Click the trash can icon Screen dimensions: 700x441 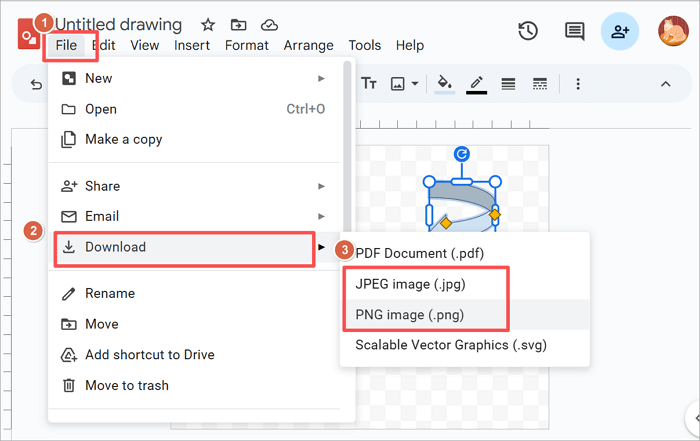click(x=69, y=385)
